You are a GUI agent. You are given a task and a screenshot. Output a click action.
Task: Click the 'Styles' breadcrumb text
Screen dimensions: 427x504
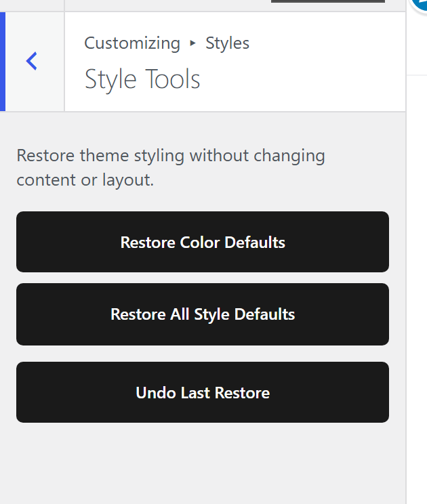pyautogui.click(x=227, y=43)
